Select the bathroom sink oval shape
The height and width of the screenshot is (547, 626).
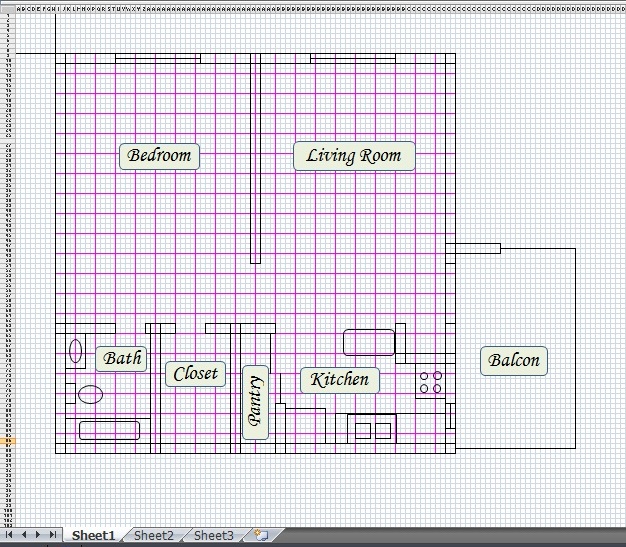(x=75, y=351)
